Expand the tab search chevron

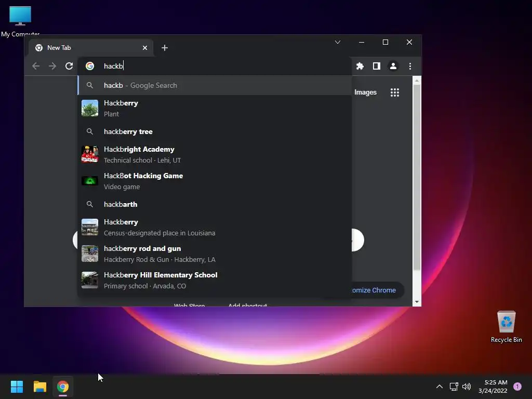click(338, 42)
